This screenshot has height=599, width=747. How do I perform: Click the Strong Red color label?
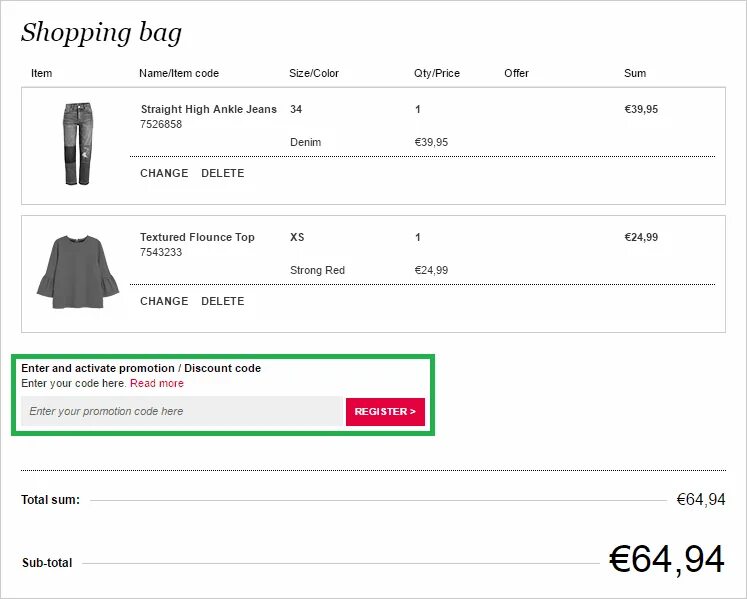317,270
